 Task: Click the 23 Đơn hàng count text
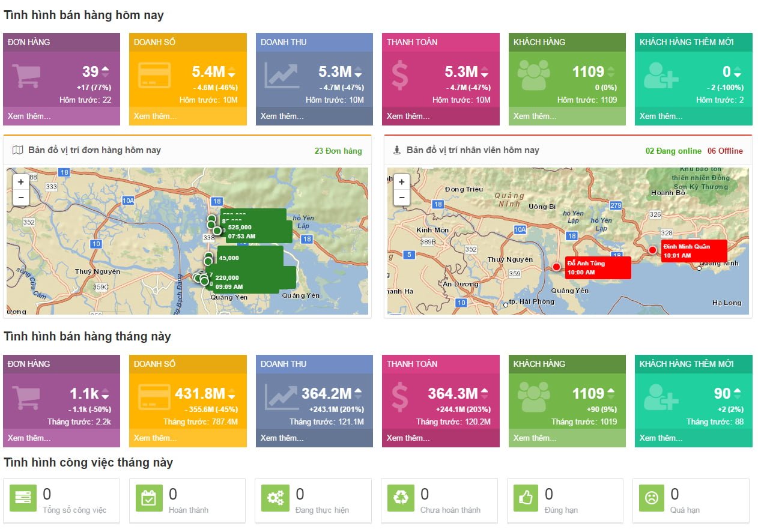coord(338,151)
